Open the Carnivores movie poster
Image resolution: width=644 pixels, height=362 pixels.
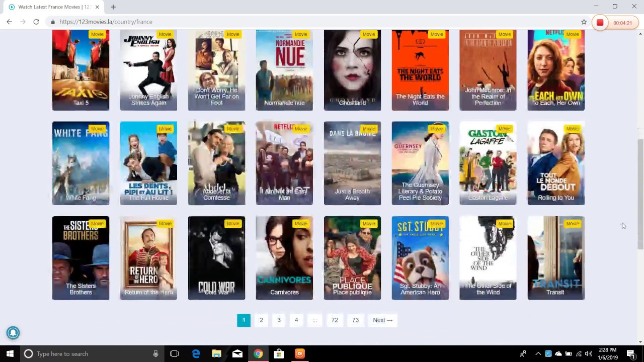coord(284,258)
